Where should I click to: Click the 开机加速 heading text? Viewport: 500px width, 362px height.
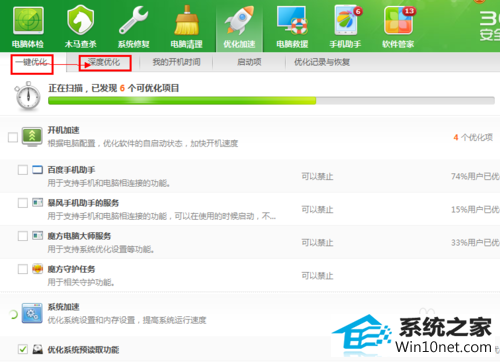(63, 130)
